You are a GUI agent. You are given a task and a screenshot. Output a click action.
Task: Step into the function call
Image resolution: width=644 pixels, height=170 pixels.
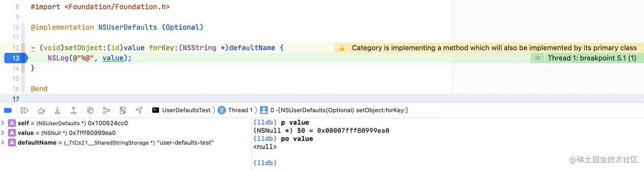pos(57,110)
